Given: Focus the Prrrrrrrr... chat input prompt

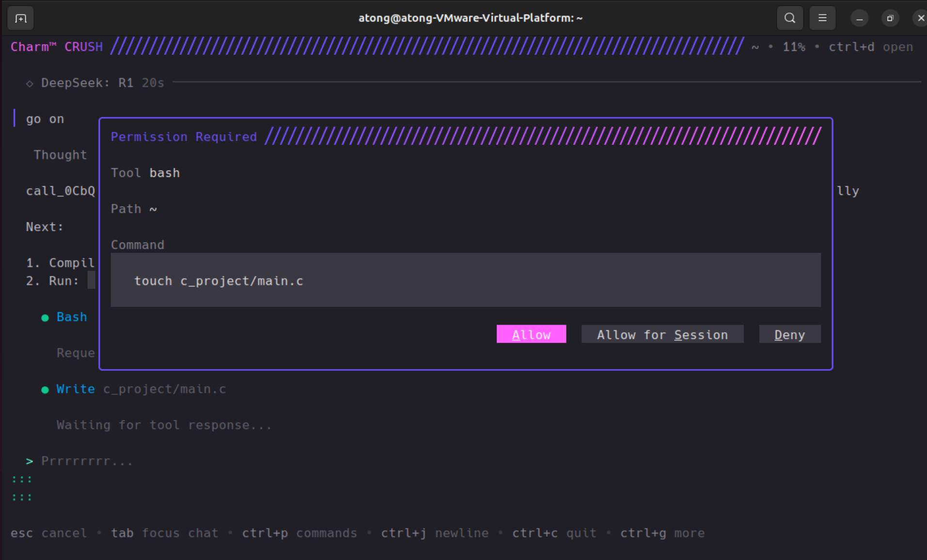Looking at the screenshot, I should (87, 461).
